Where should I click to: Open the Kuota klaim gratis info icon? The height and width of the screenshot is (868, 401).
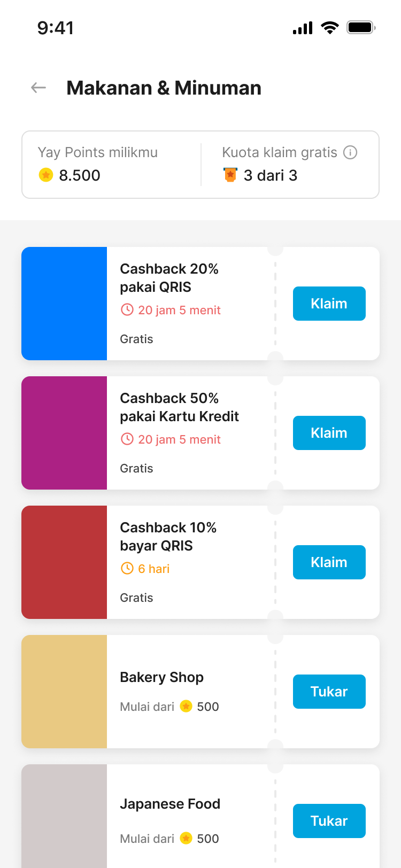(x=350, y=152)
